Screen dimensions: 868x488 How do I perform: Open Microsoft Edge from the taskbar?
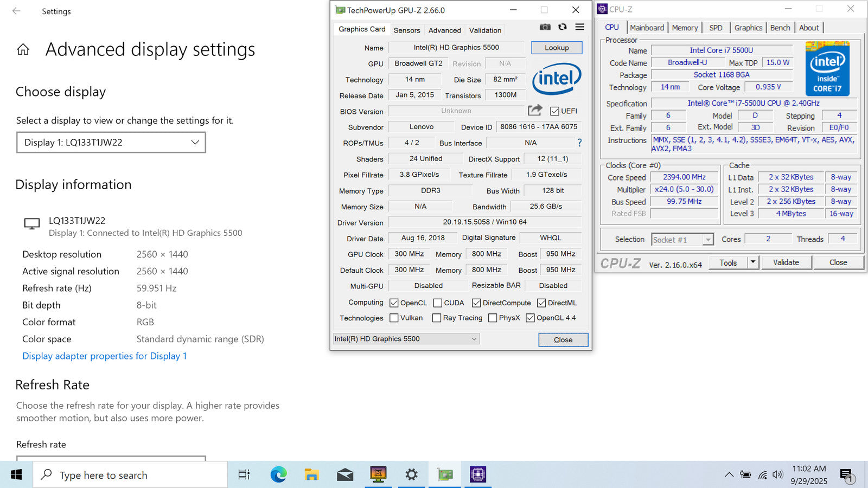tap(278, 475)
